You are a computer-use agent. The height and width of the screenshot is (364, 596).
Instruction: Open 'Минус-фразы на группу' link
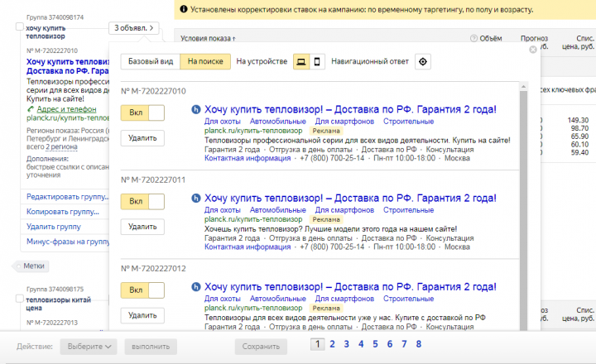[x=68, y=242]
